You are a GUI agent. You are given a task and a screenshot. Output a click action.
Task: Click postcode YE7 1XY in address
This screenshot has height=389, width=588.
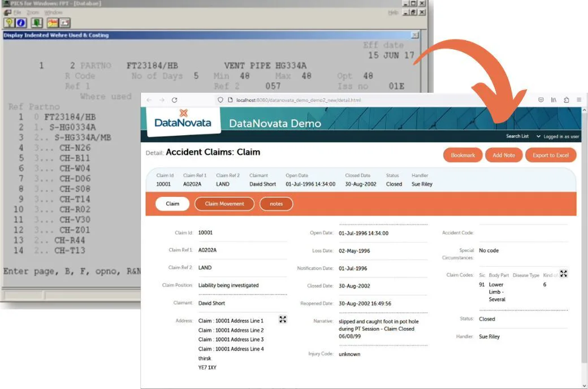pos(207,368)
